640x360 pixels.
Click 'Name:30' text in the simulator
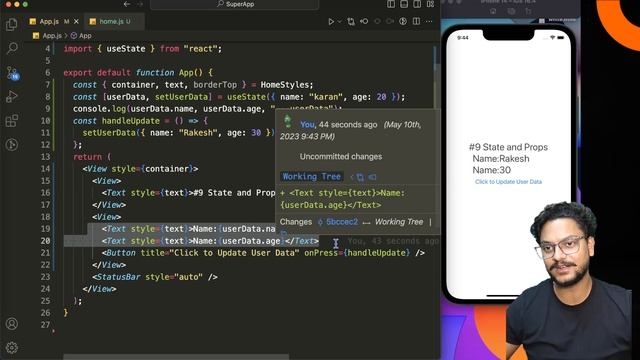pyautogui.click(x=491, y=170)
